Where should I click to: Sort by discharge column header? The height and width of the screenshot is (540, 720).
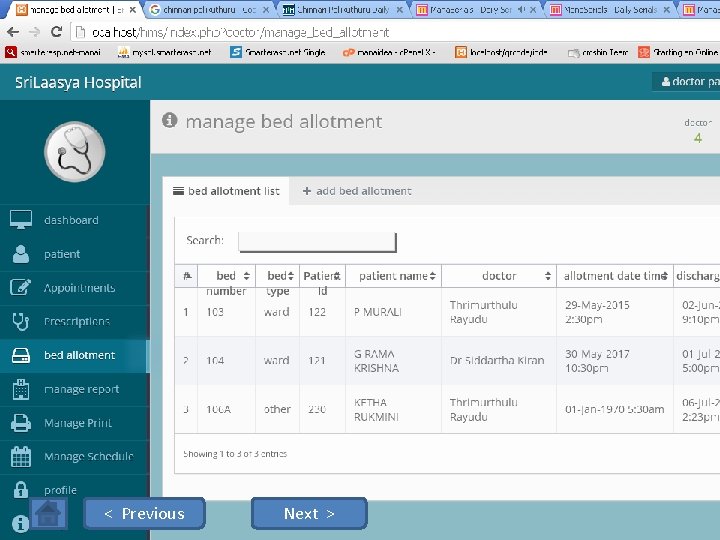tap(697, 276)
